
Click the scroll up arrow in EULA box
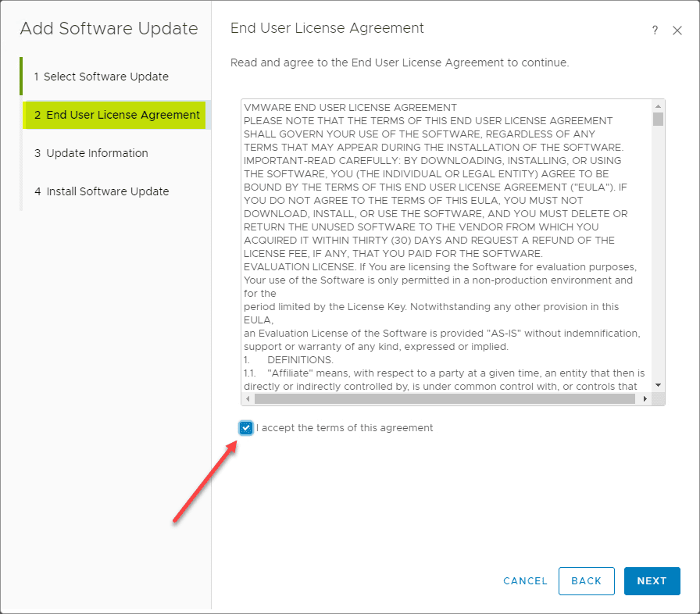[658, 105]
